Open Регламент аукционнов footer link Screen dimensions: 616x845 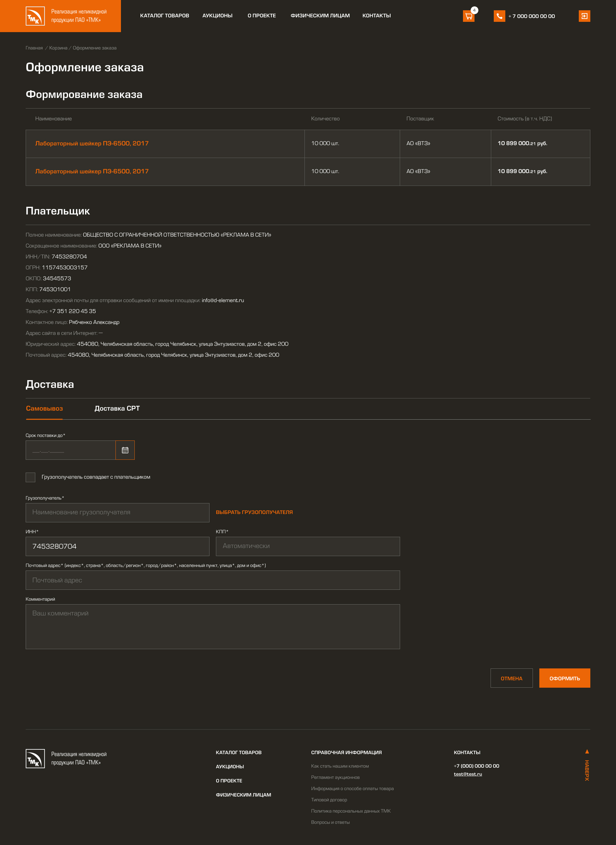pyautogui.click(x=335, y=778)
